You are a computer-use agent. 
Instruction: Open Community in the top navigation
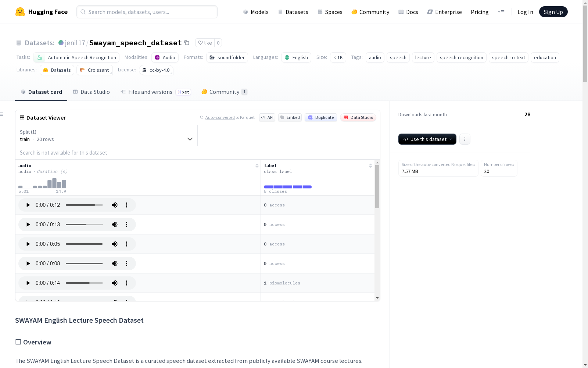tap(370, 12)
